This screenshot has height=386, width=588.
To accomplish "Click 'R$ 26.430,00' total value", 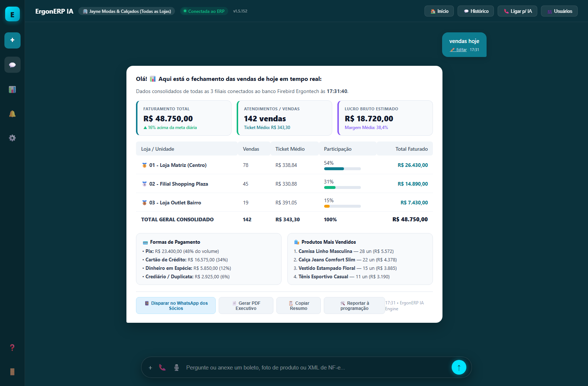I will [413, 165].
